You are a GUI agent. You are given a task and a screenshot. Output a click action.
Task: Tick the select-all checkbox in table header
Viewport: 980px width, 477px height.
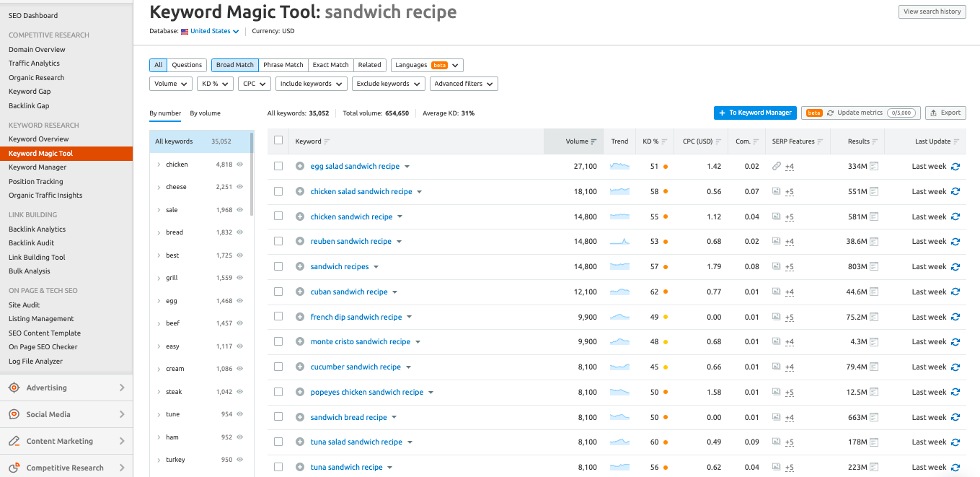(x=278, y=141)
